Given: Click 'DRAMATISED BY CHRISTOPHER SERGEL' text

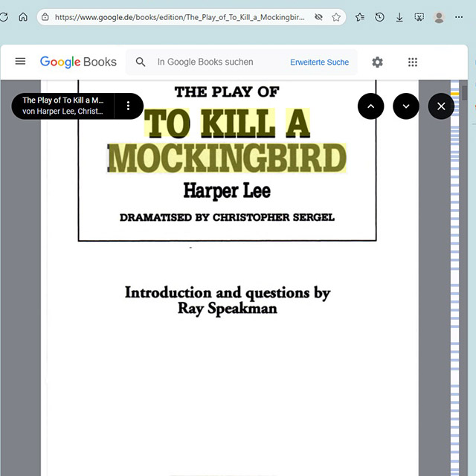Looking at the screenshot, I should tap(227, 217).
